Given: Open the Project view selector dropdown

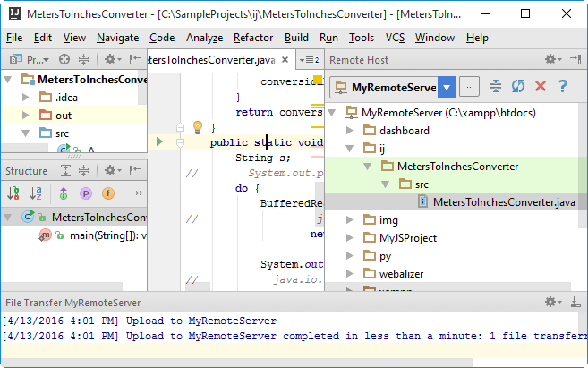Looking at the screenshot, I should (x=30, y=59).
